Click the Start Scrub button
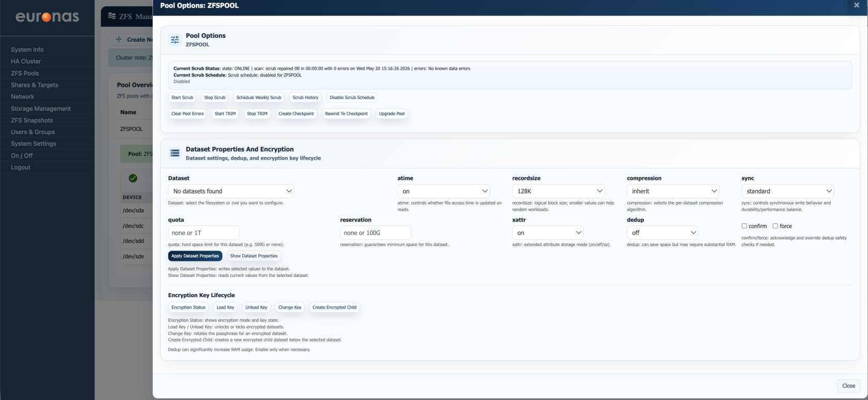This screenshot has width=868, height=400. 182,98
